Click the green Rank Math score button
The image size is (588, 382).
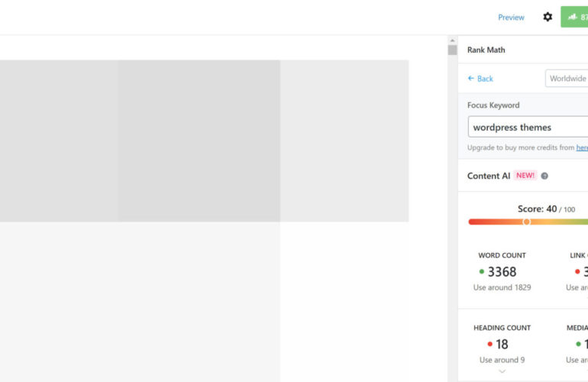574,17
